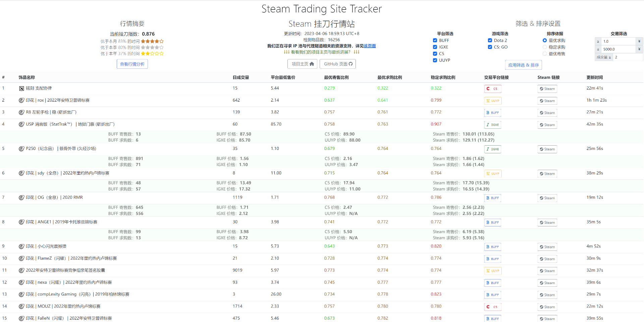Screen dimensions: 644x322
Task: Click the 看看我们的项目主页与最新进展 notice
Action: pos(321,52)
